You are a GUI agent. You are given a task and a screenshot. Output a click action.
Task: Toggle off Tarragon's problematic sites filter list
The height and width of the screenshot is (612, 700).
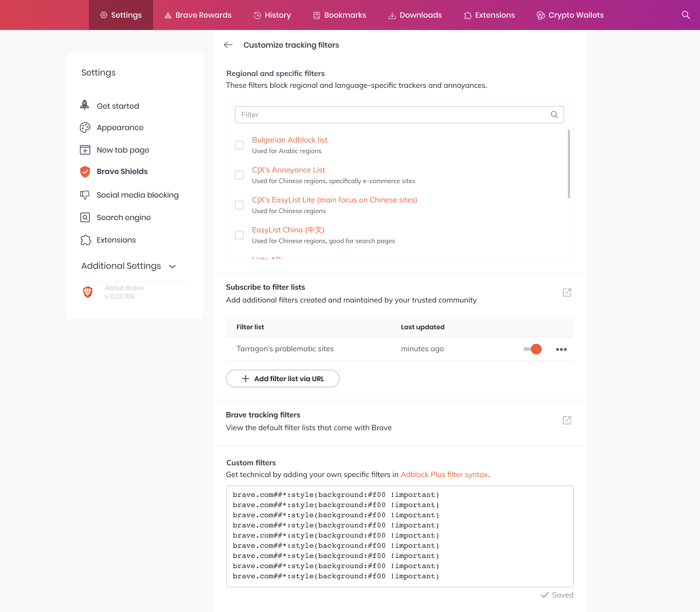pyautogui.click(x=532, y=349)
